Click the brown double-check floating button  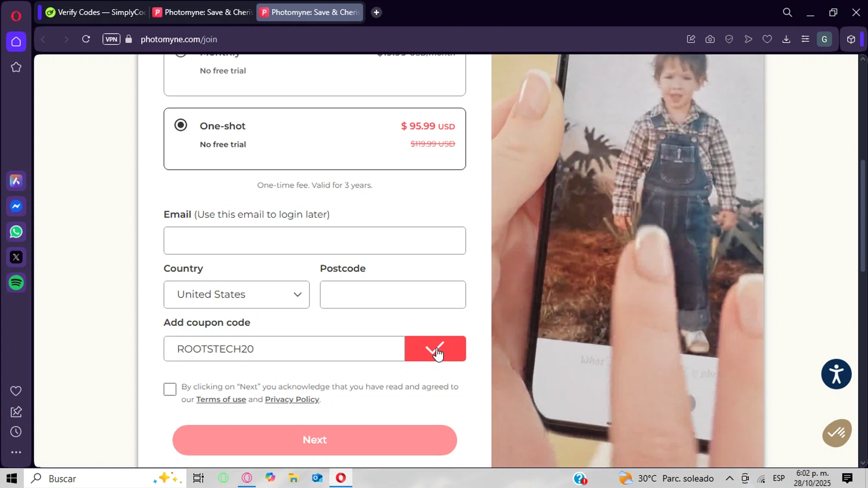(x=837, y=433)
